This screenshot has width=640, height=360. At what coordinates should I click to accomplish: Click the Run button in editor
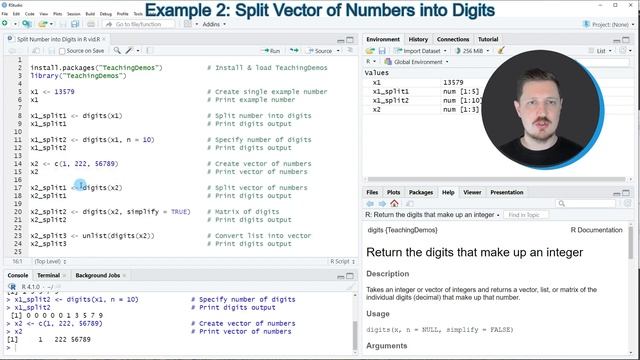(271, 51)
